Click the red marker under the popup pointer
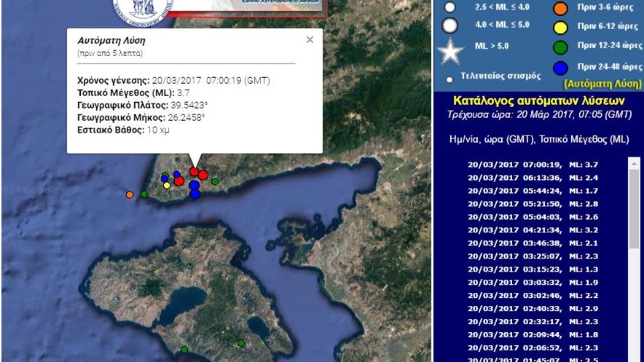 195,171
